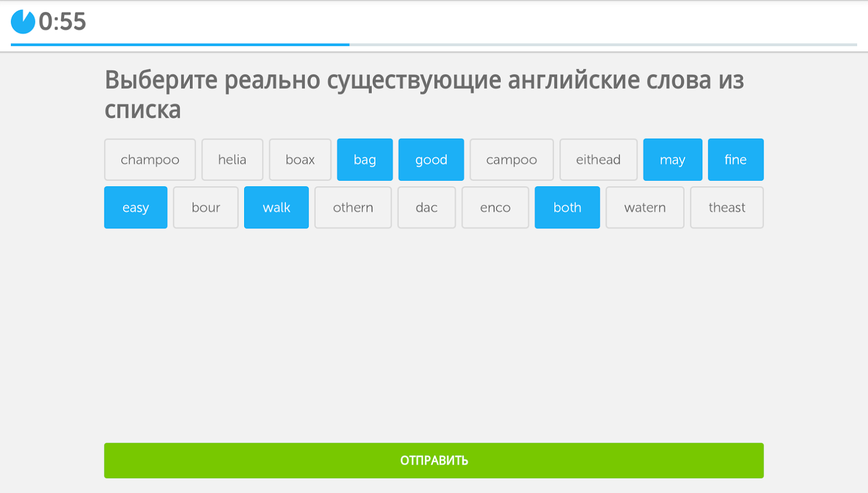
Task: Choose the 'campoo' word tile
Action: click(x=512, y=159)
